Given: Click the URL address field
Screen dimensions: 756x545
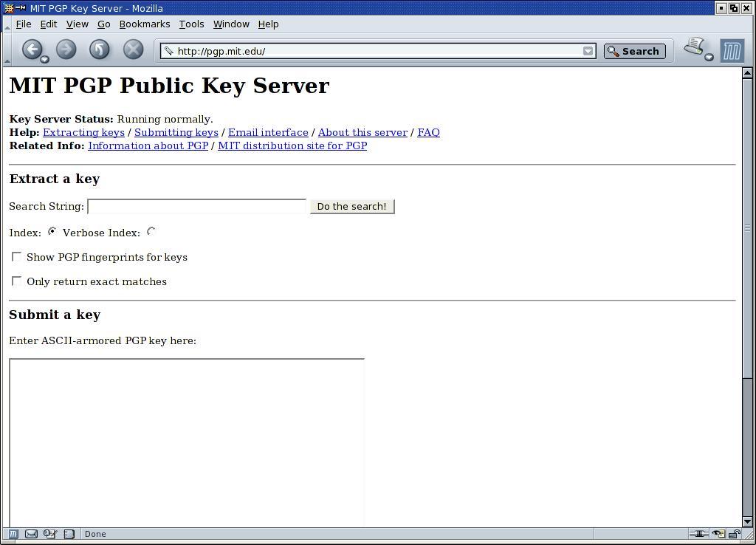Looking at the screenshot, I should [379, 51].
